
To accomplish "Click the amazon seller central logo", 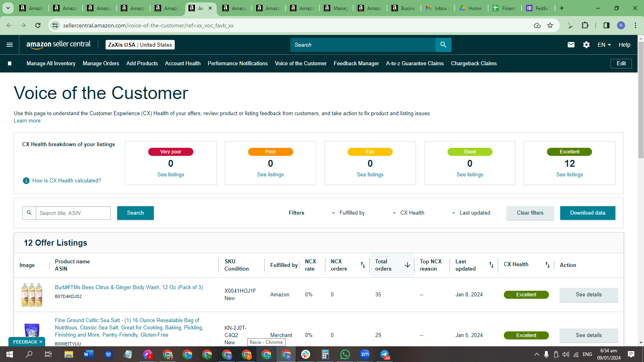I will [58, 45].
